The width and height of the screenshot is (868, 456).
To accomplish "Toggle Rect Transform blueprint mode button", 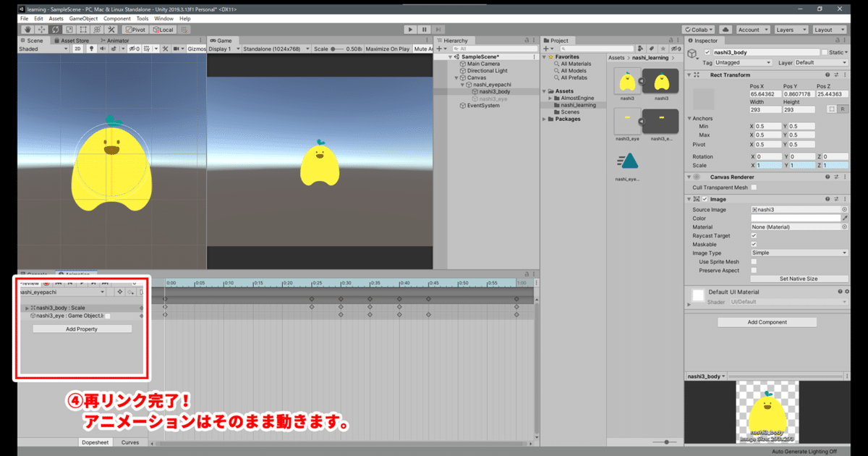I will click(x=832, y=109).
